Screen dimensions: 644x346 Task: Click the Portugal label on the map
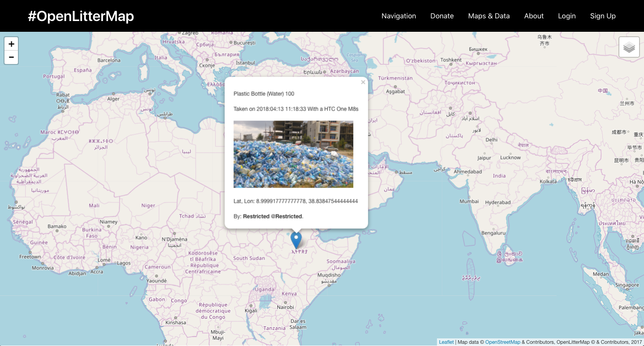[54, 77]
